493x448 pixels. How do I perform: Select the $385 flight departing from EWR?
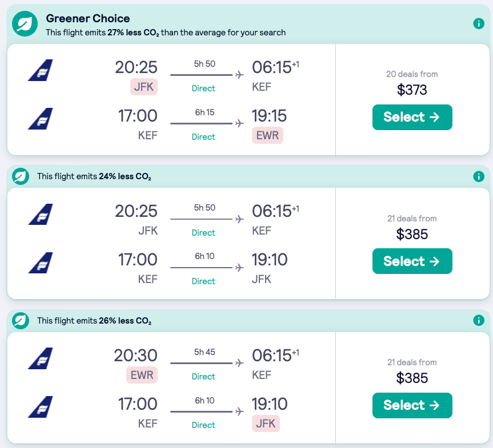click(412, 405)
